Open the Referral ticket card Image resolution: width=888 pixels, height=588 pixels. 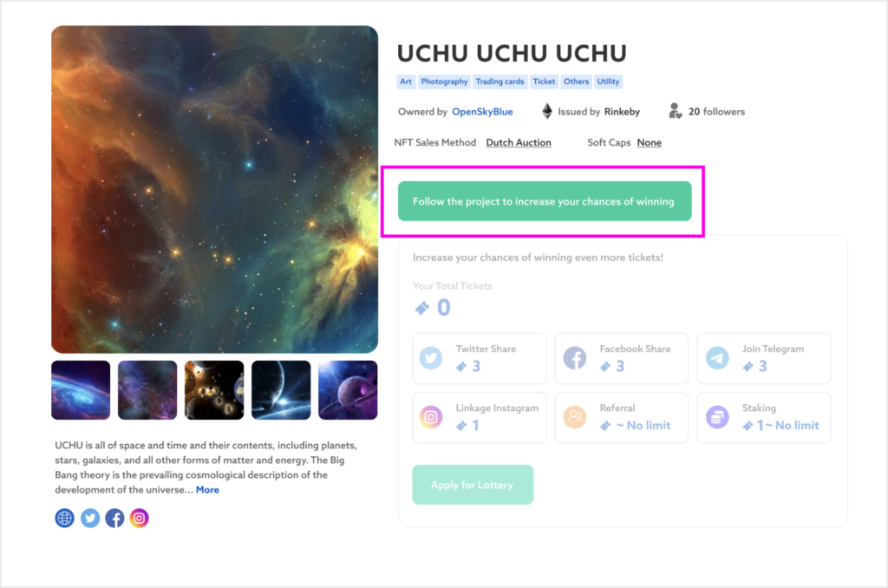621,417
